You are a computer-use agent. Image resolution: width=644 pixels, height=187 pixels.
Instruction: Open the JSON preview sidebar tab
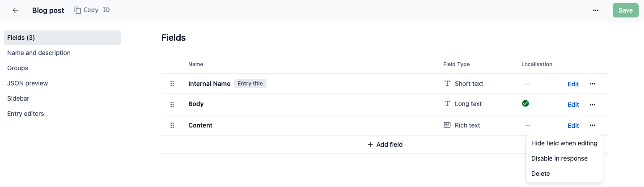pyautogui.click(x=28, y=83)
